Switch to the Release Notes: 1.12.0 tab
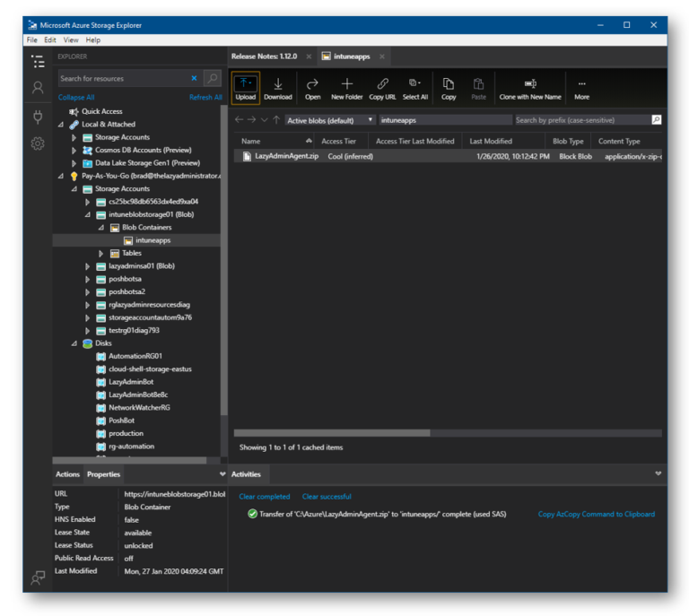 pos(265,56)
